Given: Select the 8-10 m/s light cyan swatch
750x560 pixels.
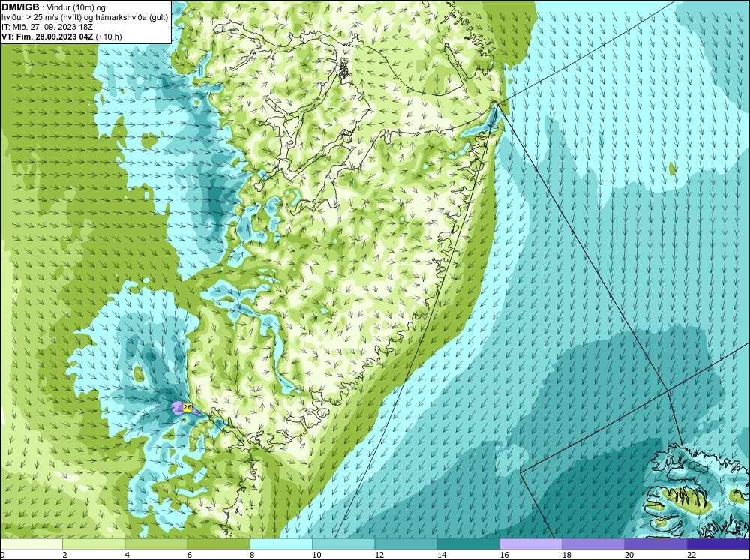Looking at the screenshot, I should coord(281,544).
